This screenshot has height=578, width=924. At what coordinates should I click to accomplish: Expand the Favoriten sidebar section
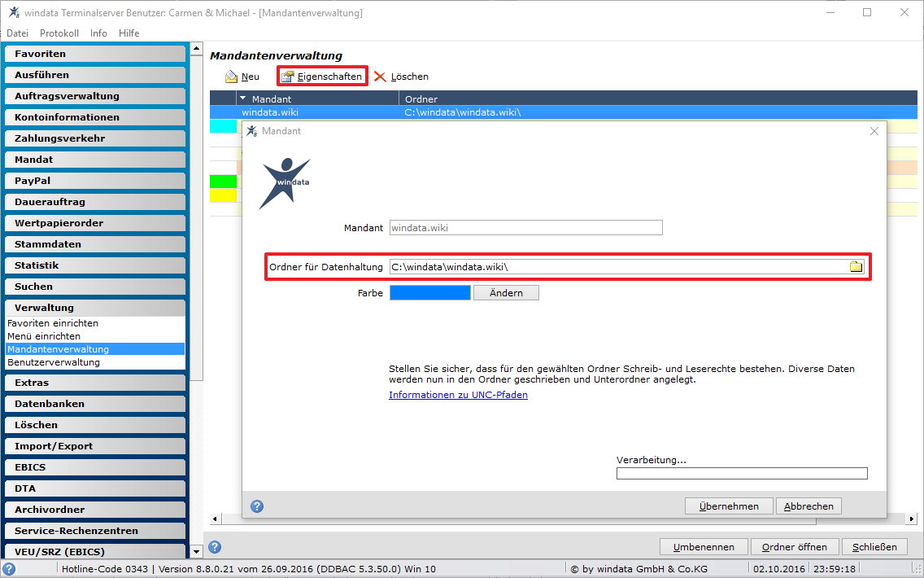[x=95, y=54]
